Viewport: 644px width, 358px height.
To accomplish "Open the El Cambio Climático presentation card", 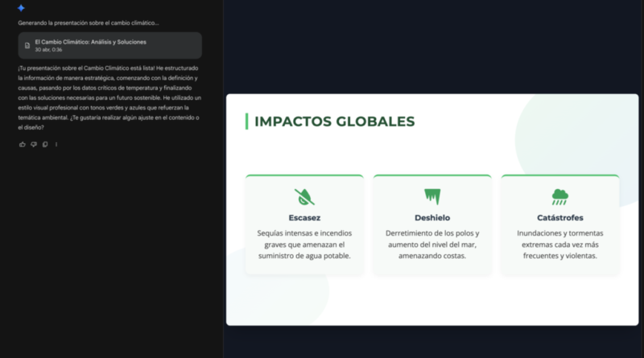I will pyautogui.click(x=109, y=46).
